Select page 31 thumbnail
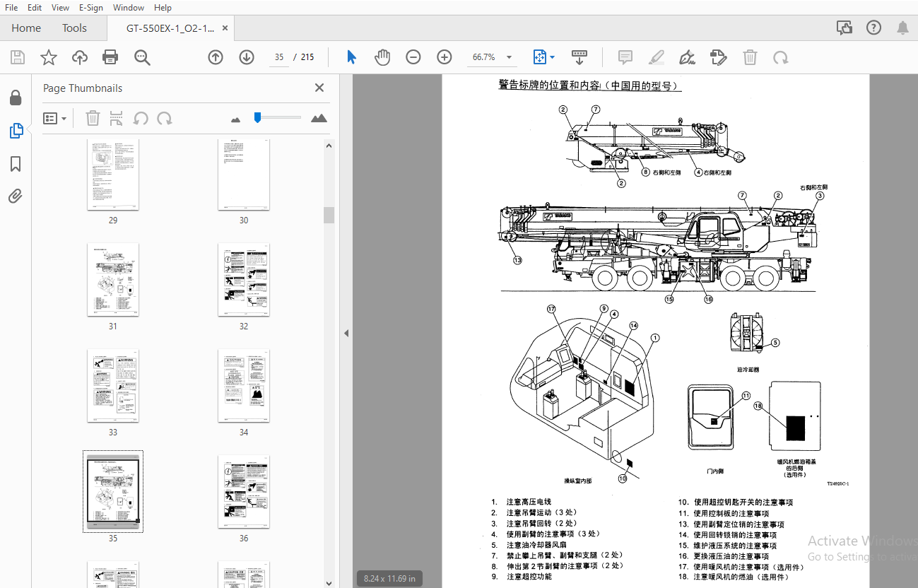The image size is (918, 588). tap(113, 279)
